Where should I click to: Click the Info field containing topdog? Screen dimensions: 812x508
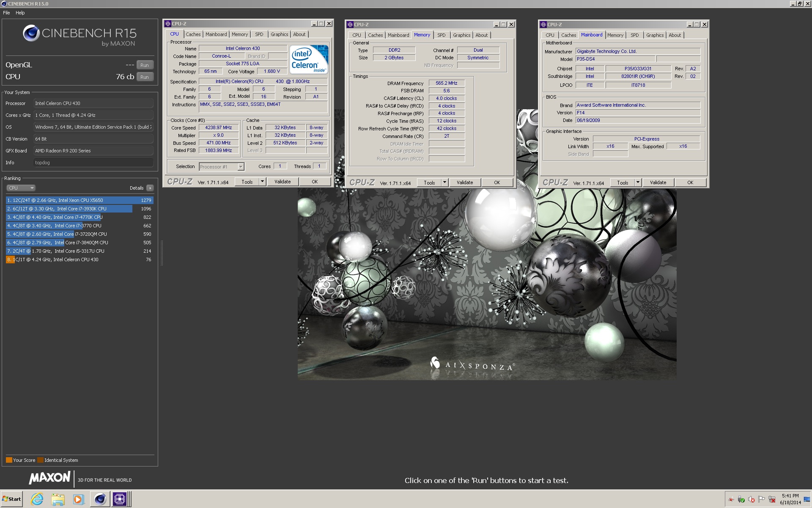point(93,163)
